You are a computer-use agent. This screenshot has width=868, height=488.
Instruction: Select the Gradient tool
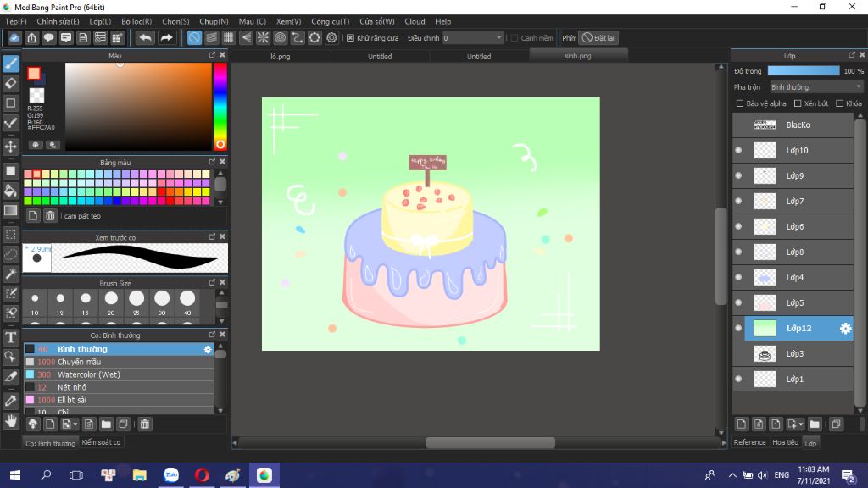pos(10,210)
